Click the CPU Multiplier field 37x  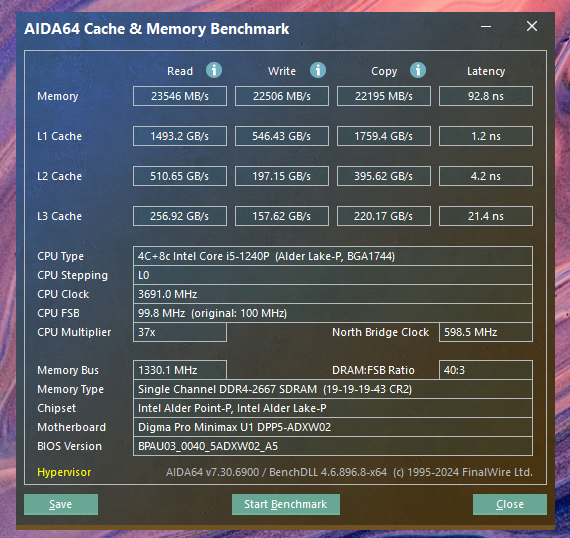[180, 332]
